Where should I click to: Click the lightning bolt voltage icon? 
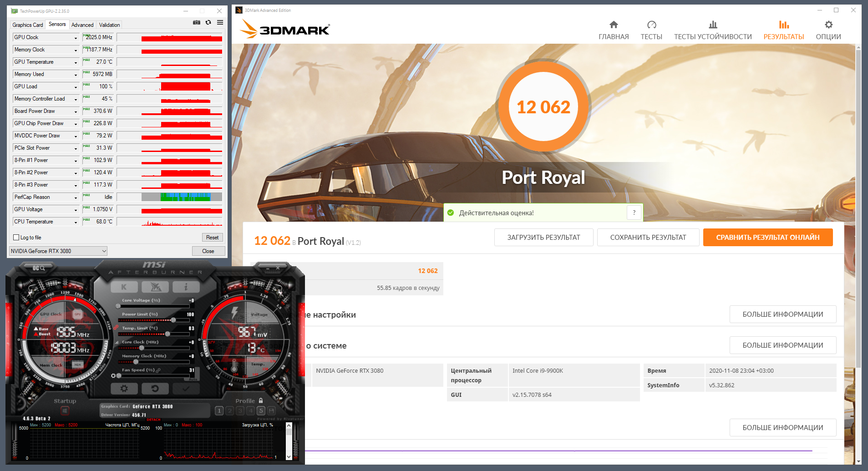[235, 313]
